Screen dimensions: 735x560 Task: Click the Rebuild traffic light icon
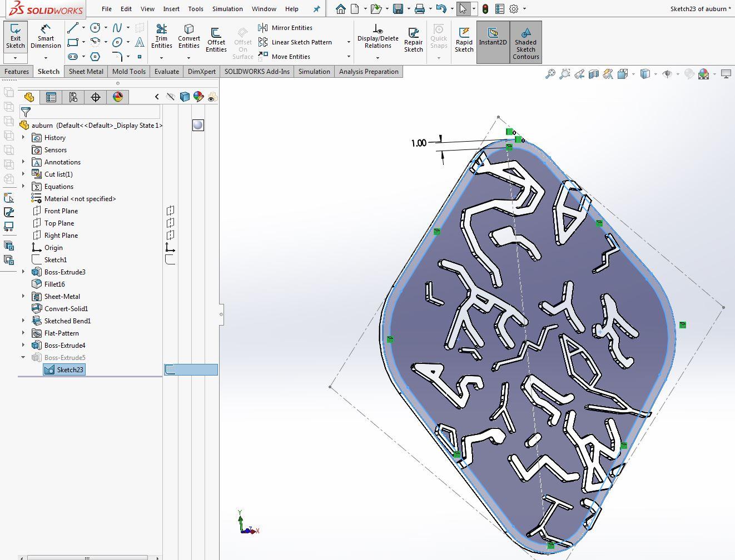pos(485,9)
